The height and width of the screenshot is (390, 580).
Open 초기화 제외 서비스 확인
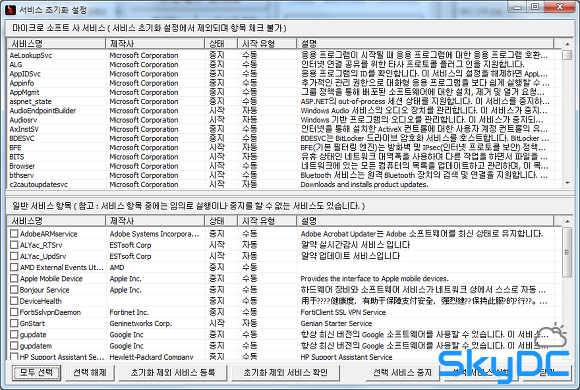285,373
